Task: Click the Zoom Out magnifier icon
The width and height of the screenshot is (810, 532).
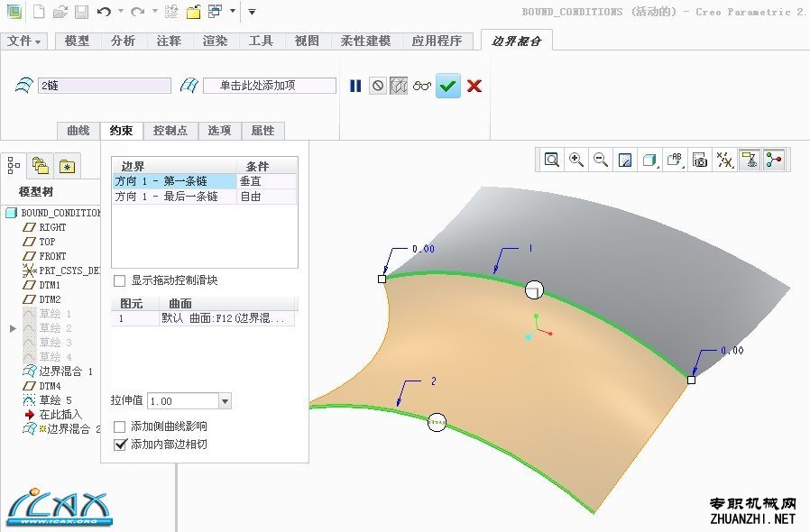Action: (x=600, y=160)
